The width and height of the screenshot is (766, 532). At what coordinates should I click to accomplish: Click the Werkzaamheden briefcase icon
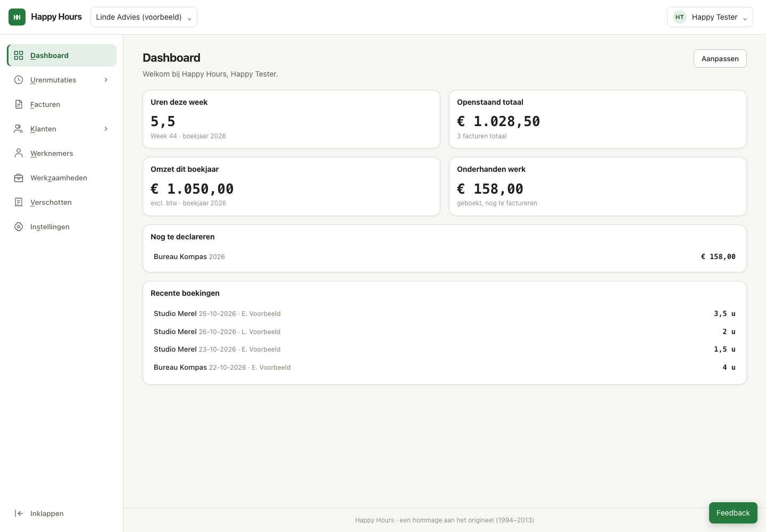pos(19,178)
